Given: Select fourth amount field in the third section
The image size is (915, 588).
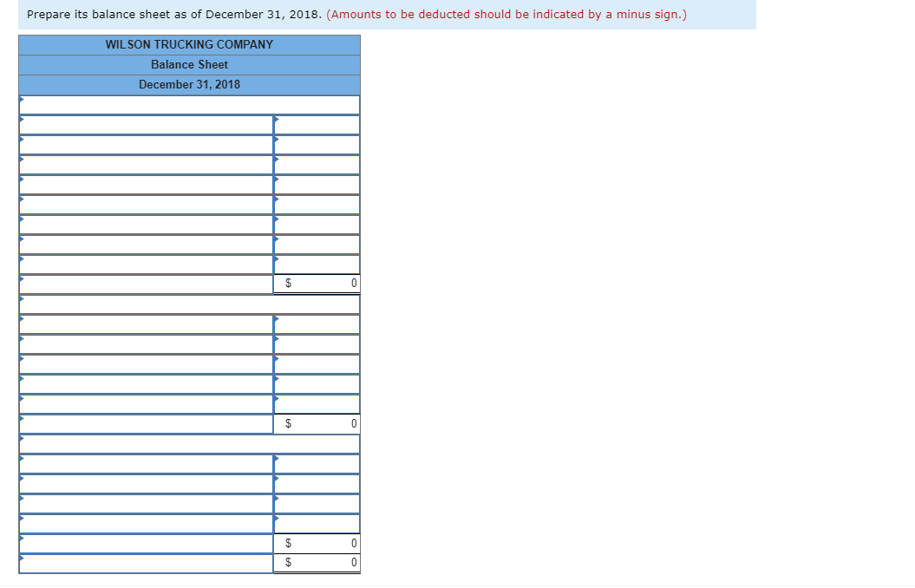Looking at the screenshot, I should click(x=317, y=524).
